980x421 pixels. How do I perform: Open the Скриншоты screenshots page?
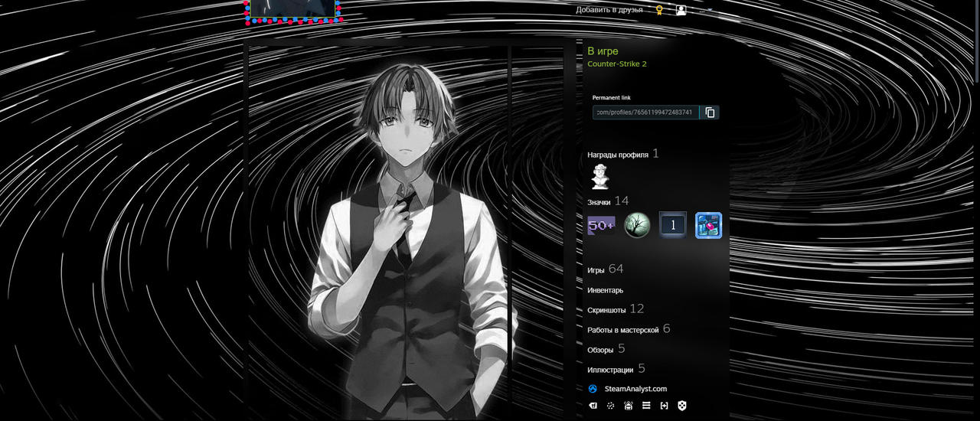[606, 310]
